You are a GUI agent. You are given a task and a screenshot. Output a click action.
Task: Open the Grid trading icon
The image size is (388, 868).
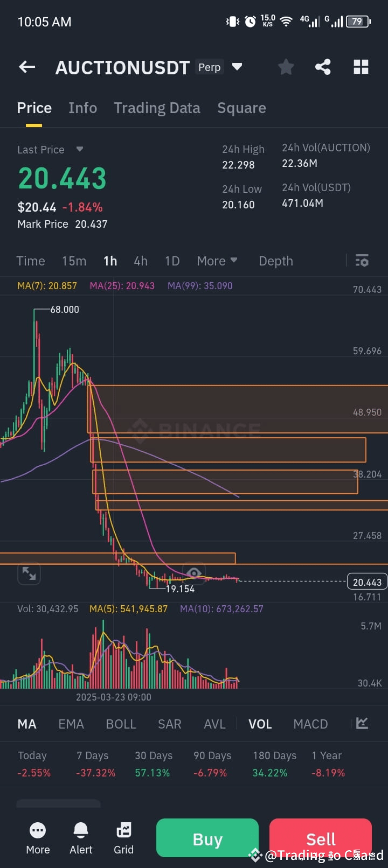[x=123, y=839]
